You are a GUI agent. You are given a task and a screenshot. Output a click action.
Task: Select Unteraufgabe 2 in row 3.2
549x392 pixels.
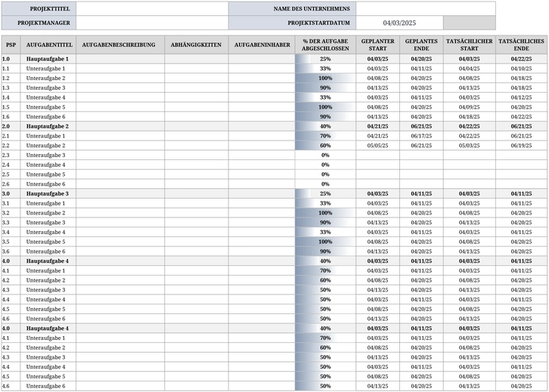(x=48, y=212)
